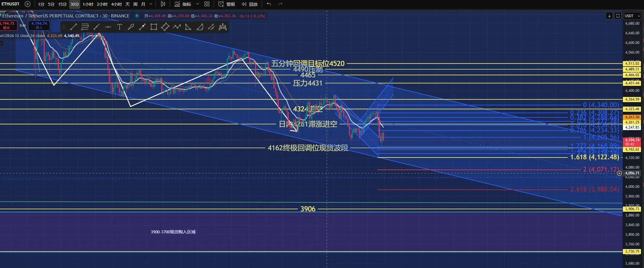The width and height of the screenshot is (644, 268).
Task: Click the scroll-down arrow icon near USDT
Action: 609,16
